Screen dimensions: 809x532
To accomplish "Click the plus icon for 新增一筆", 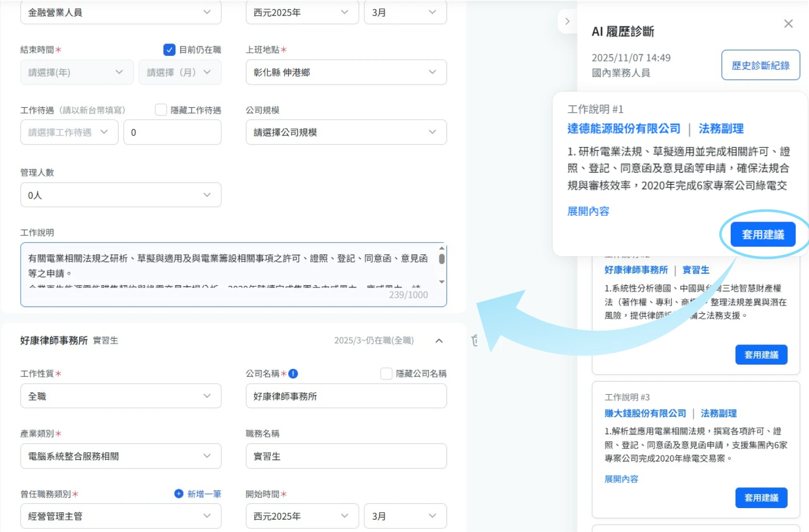I will click(x=179, y=494).
